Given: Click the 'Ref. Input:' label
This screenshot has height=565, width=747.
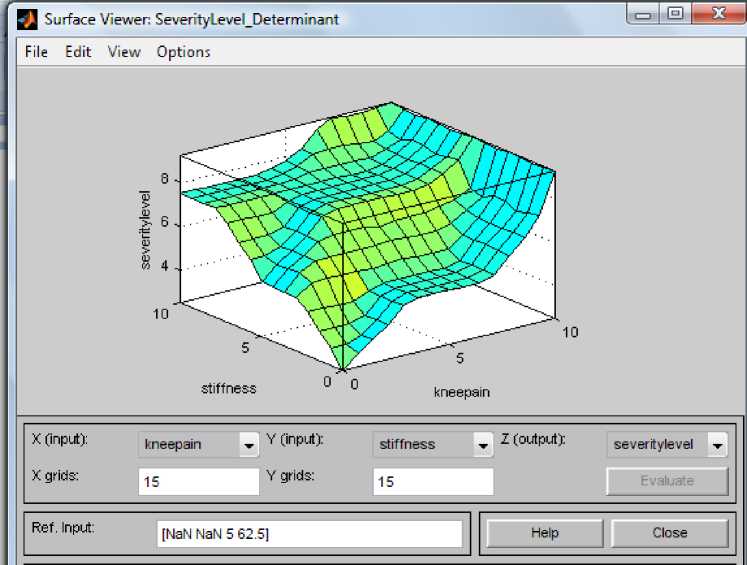Looking at the screenshot, I should click(x=63, y=527).
